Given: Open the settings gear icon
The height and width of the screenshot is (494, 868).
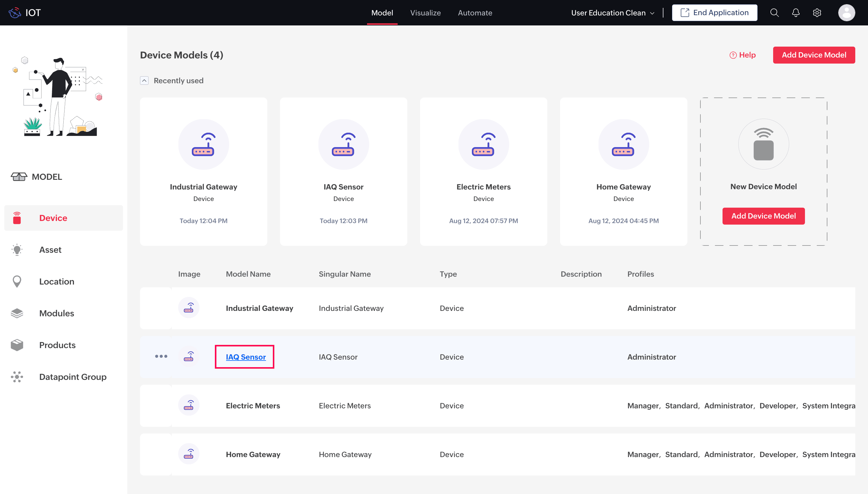Looking at the screenshot, I should coord(817,13).
